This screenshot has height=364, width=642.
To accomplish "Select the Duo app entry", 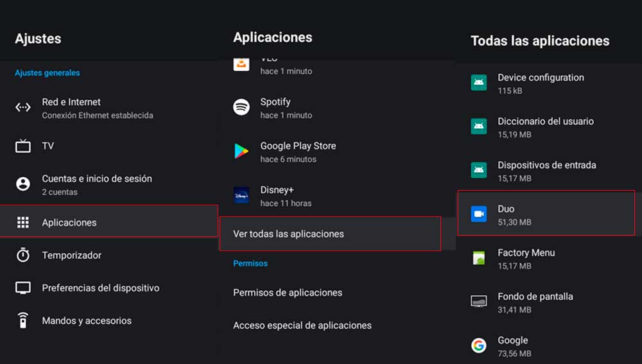I will [x=546, y=213].
